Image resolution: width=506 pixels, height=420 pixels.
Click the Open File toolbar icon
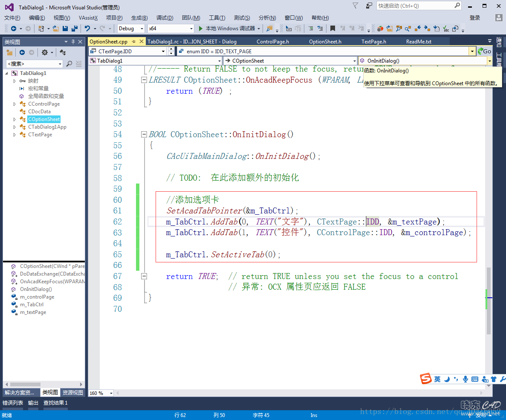tap(56, 29)
